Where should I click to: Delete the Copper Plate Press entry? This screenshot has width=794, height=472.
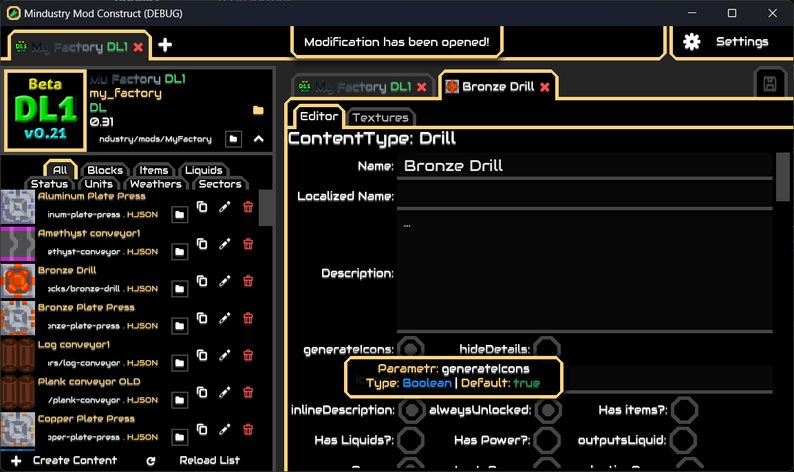[248, 429]
